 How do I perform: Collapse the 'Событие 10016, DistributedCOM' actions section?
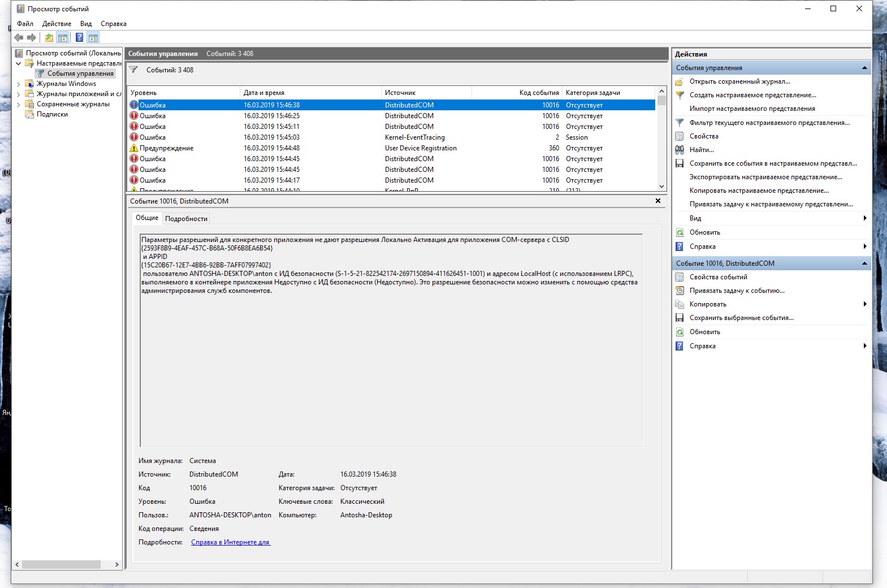[x=864, y=263]
